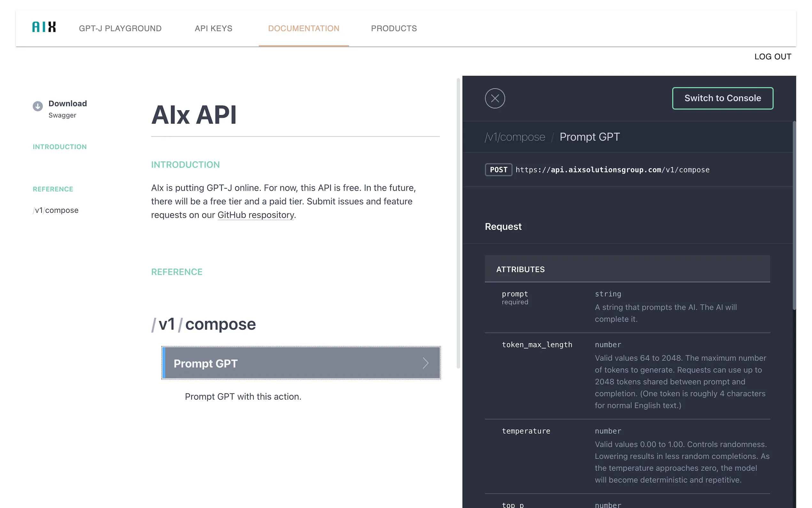The width and height of the screenshot is (812, 508).
Task: Open the Products tab
Action: [x=394, y=28]
